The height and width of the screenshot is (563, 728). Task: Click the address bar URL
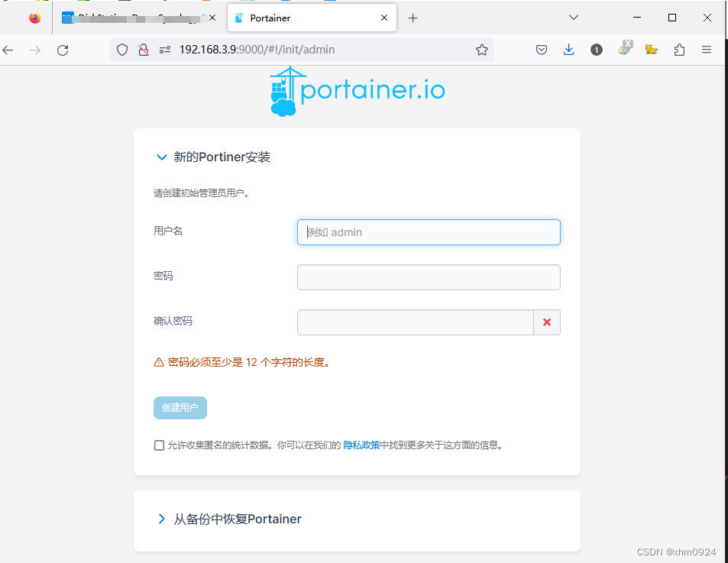pyautogui.click(x=257, y=50)
